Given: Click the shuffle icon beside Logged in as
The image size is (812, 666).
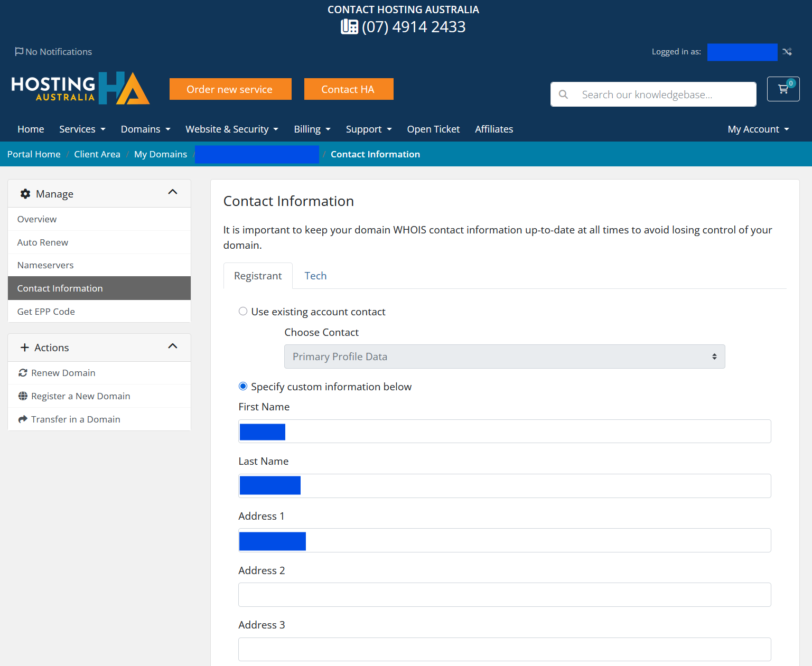Looking at the screenshot, I should pyautogui.click(x=787, y=52).
